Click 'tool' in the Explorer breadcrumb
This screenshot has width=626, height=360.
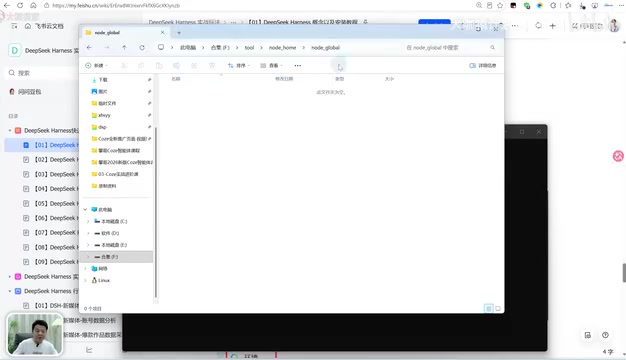point(249,47)
